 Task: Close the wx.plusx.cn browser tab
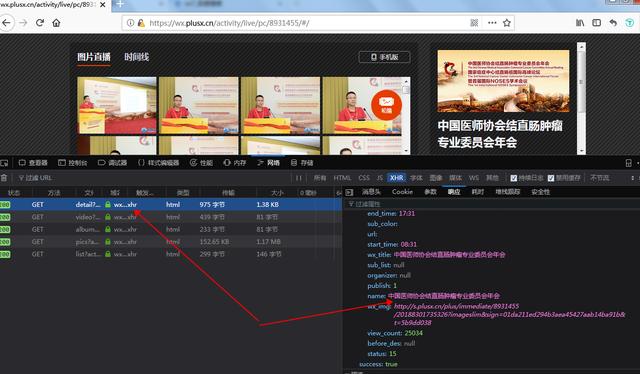pyautogui.click(x=103, y=5)
